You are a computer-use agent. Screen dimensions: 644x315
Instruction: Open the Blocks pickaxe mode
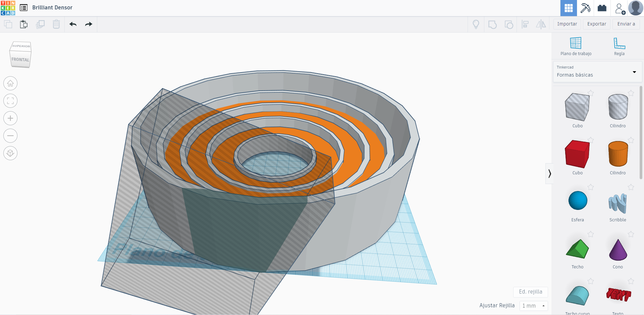pos(585,8)
